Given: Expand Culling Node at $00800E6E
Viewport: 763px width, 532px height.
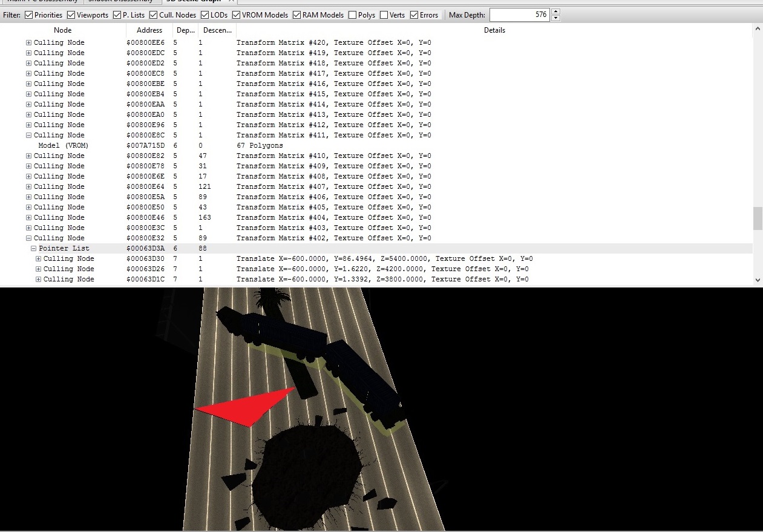Looking at the screenshot, I should pyautogui.click(x=28, y=177).
